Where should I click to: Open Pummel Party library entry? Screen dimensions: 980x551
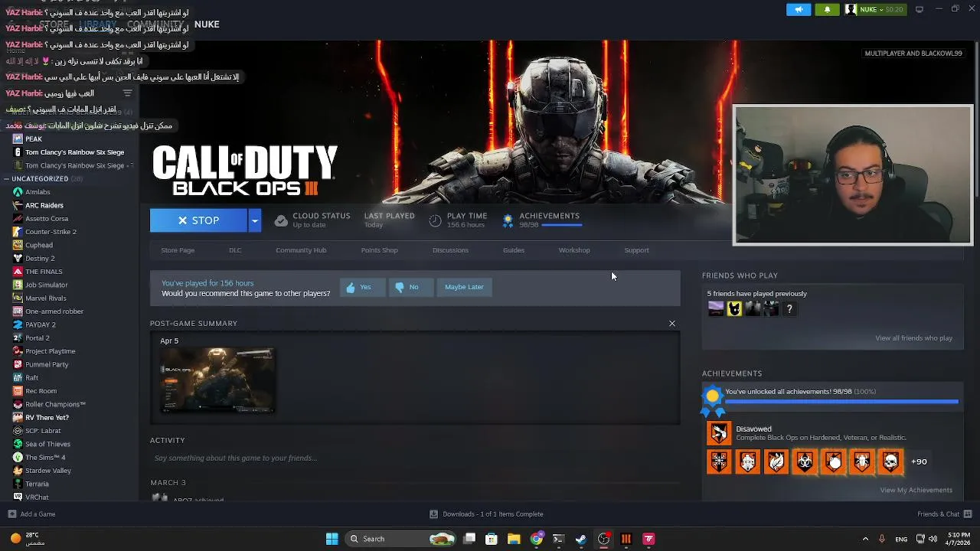point(47,364)
